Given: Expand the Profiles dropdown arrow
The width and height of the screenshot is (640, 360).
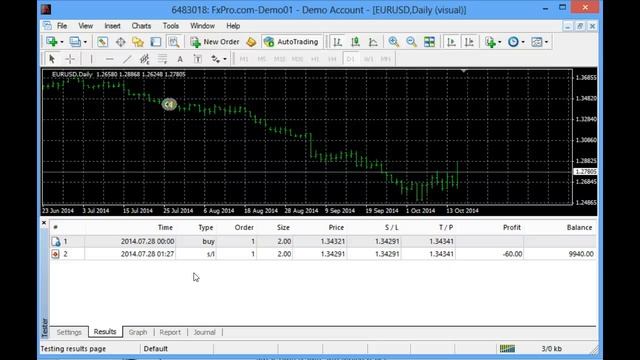Looking at the screenshot, I should pos(85,42).
